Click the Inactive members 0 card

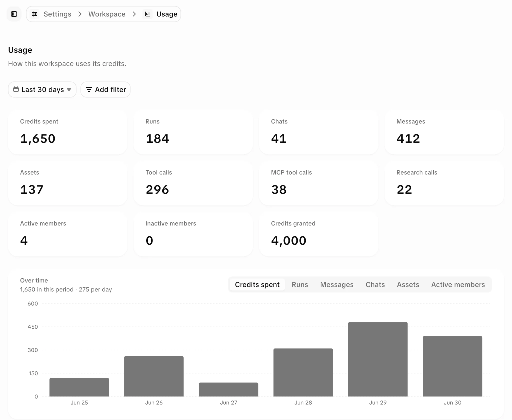[193, 234]
